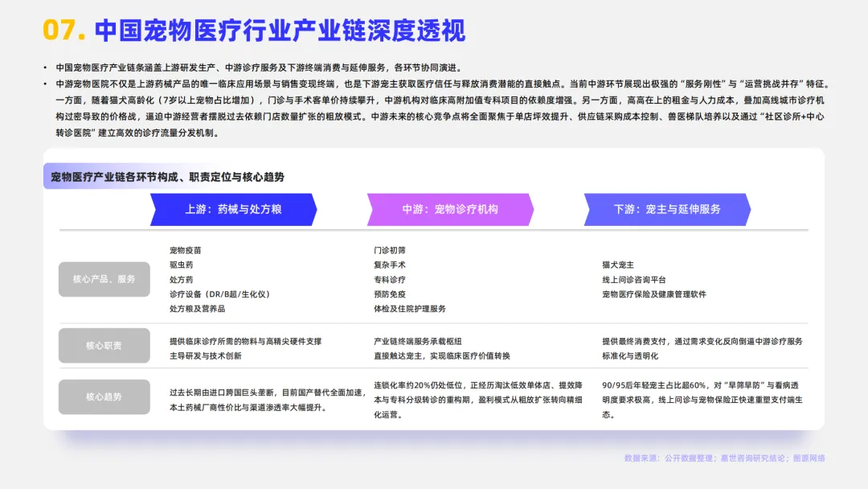The image size is (868, 489).
Task: Click the table heading 宠物医疗产业链各环节构成、职责定位与核心趋势
Action: coord(167,177)
